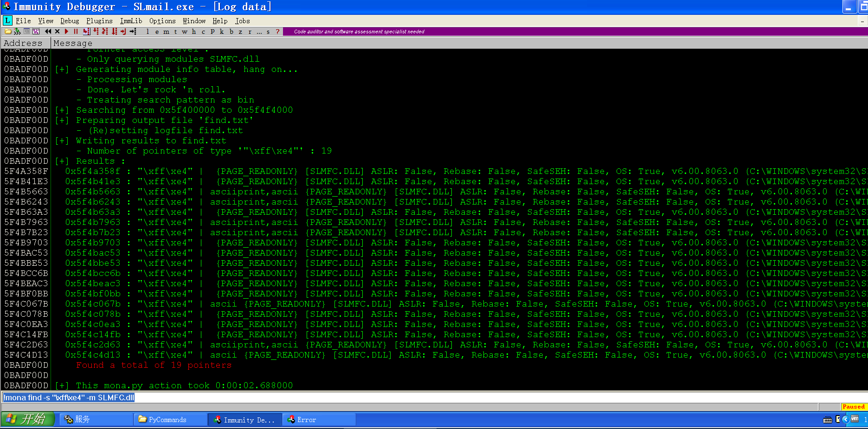Open the Help menu

coord(220,21)
